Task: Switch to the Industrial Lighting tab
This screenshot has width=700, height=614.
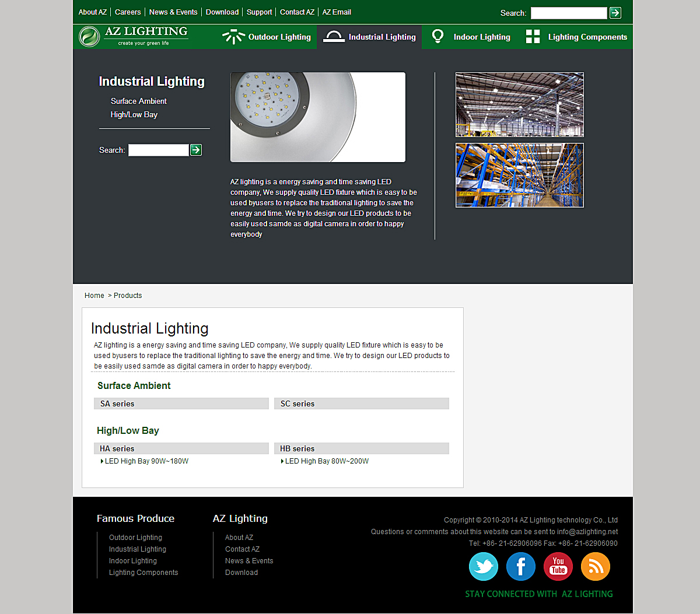Action: click(x=369, y=37)
